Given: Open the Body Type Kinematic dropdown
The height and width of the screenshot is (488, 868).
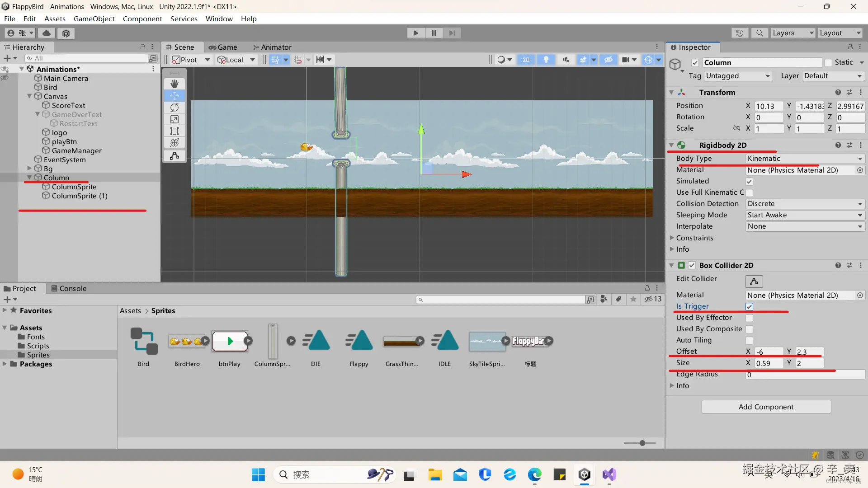Looking at the screenshot, I should (x=805, y=159).
